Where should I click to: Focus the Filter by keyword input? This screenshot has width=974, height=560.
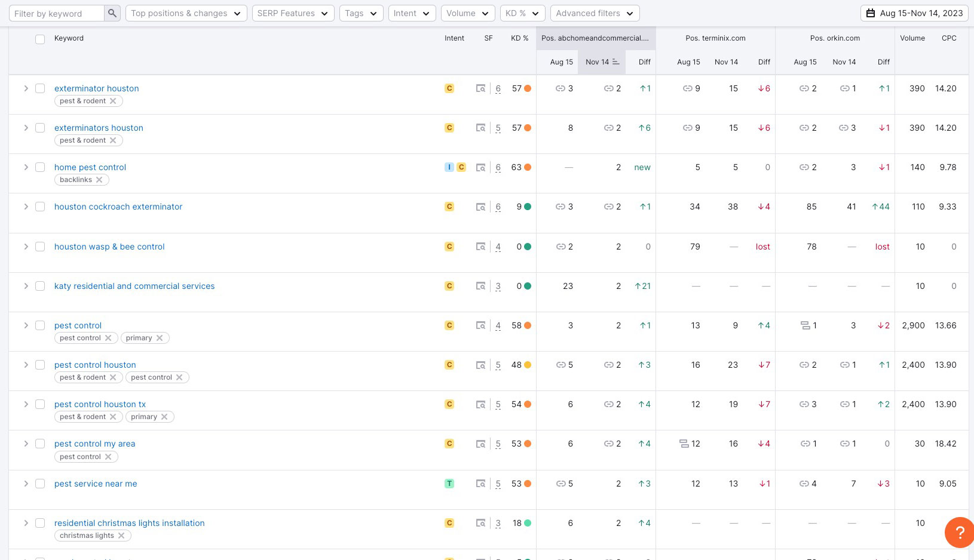58,13
